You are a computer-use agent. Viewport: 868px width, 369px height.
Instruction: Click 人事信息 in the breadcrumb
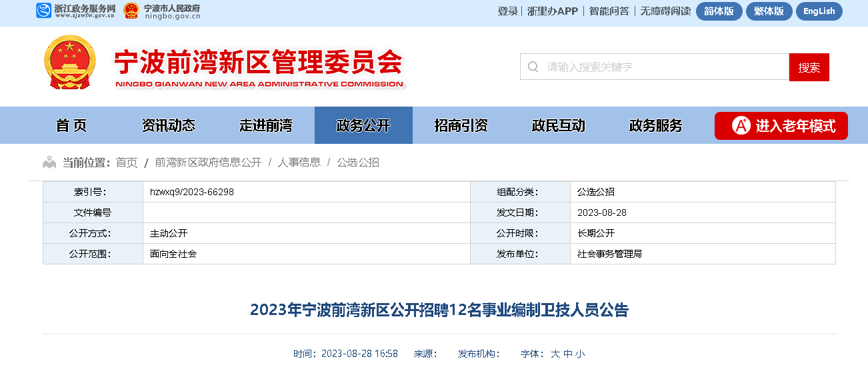pyautogui.click(x=299, y=163)
